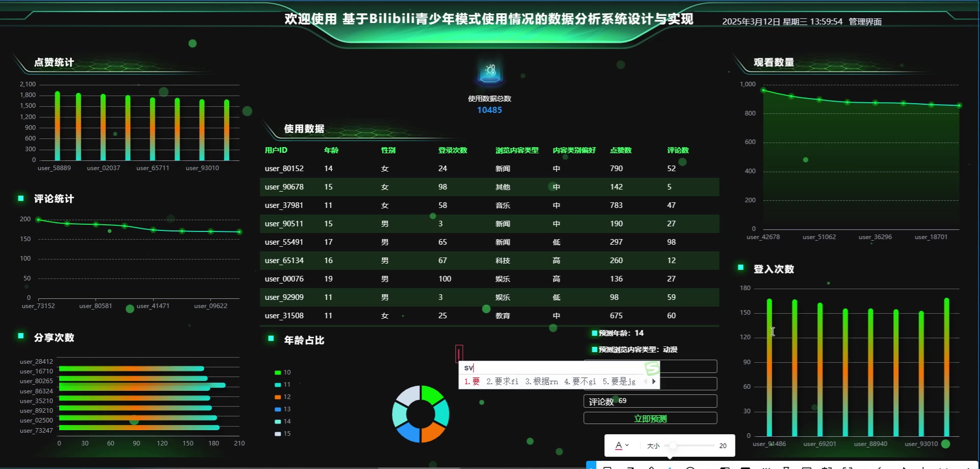
Task: Click the 使用数据总数 value 10485
Action: click(489, 110)
